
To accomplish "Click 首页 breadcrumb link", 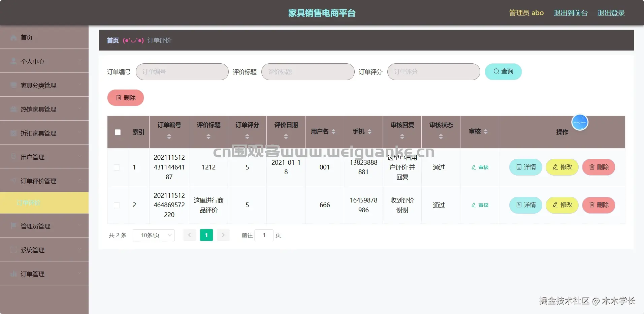I will point(113,40).
